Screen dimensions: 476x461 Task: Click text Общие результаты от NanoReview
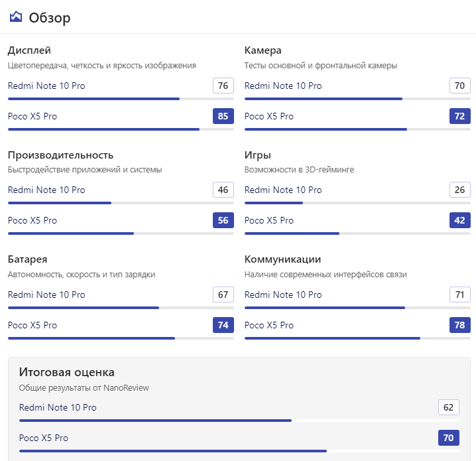[84, 388]
